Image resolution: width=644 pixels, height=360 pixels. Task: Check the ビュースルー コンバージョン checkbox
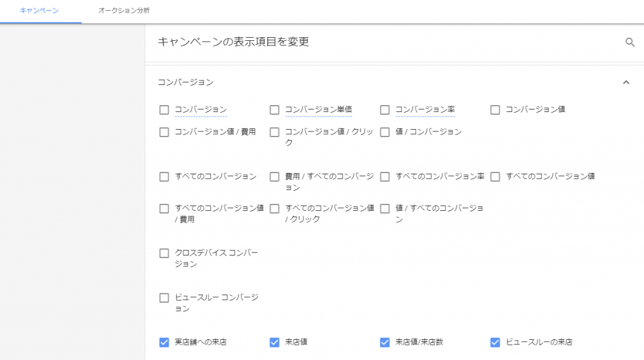pos(164,298)
